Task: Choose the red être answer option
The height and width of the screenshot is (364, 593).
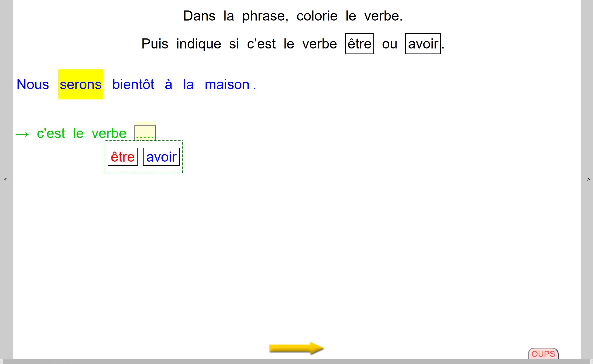Action: coord(123,157)
